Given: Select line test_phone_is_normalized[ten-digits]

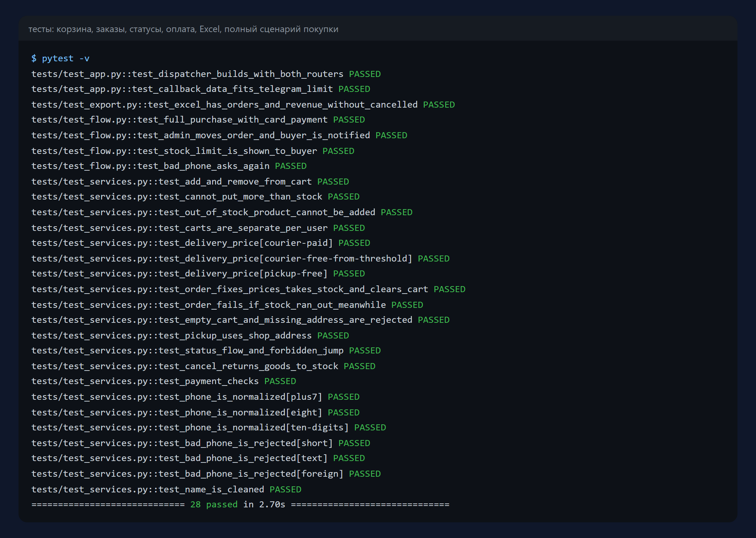Looking at the screenshot, I should pyautogui.click(x=209, y=428).
